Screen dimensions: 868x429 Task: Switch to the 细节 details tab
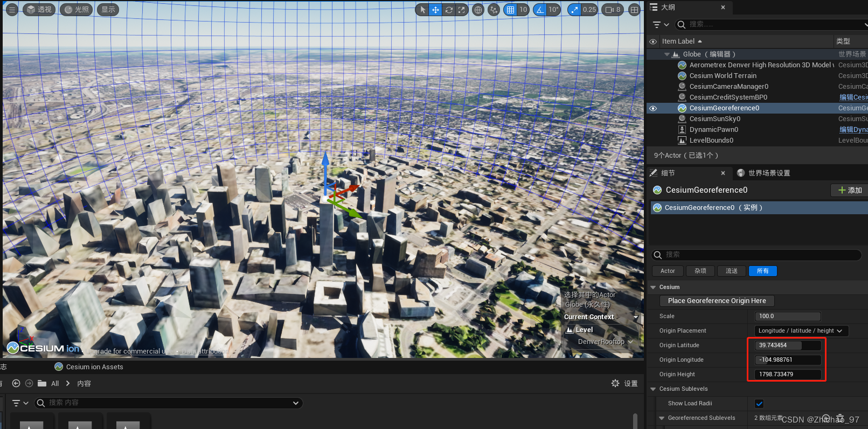pyautogui.click(x=668, y=173)
